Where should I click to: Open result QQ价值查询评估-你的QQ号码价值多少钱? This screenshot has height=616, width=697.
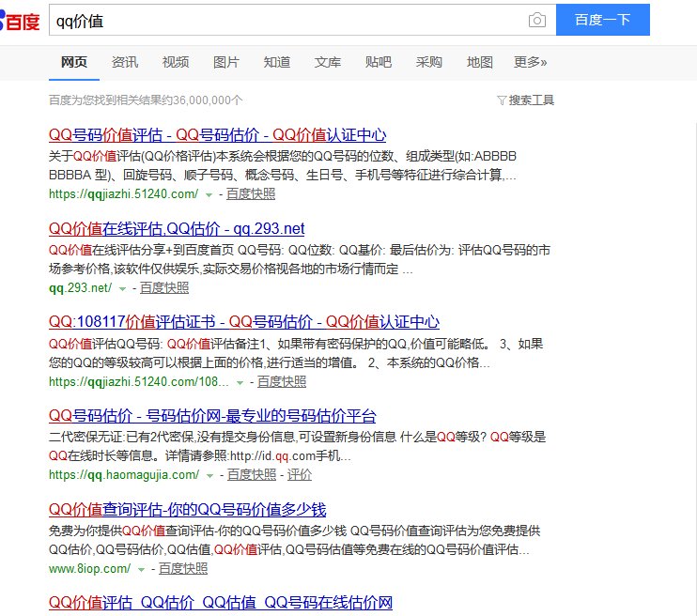(x=188, y=509)
